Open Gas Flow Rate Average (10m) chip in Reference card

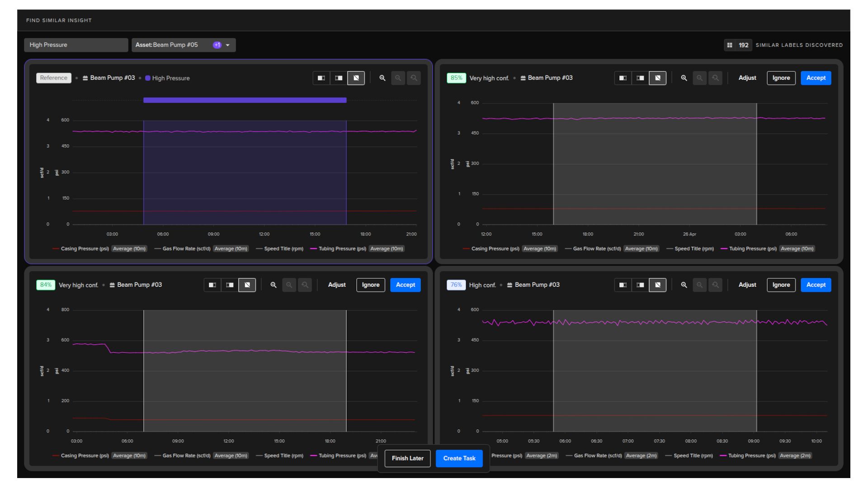tap(231, 249)
